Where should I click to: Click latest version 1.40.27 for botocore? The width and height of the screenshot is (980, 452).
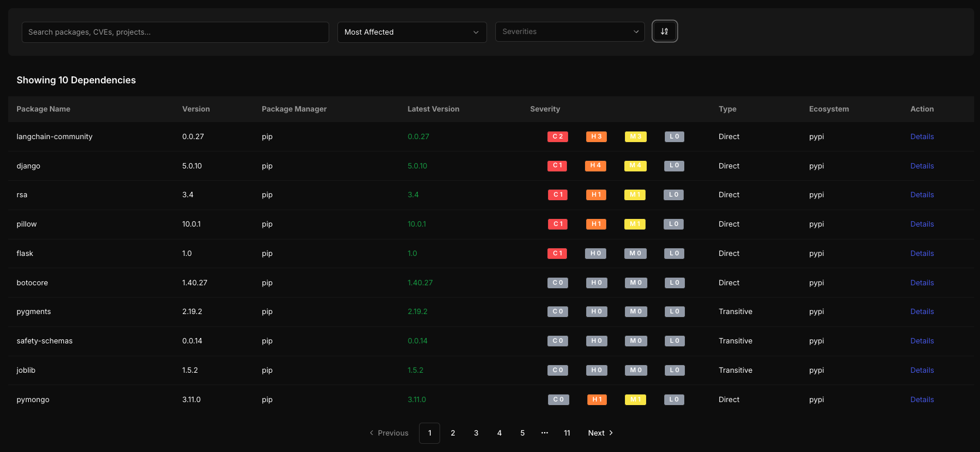[420, 283]
